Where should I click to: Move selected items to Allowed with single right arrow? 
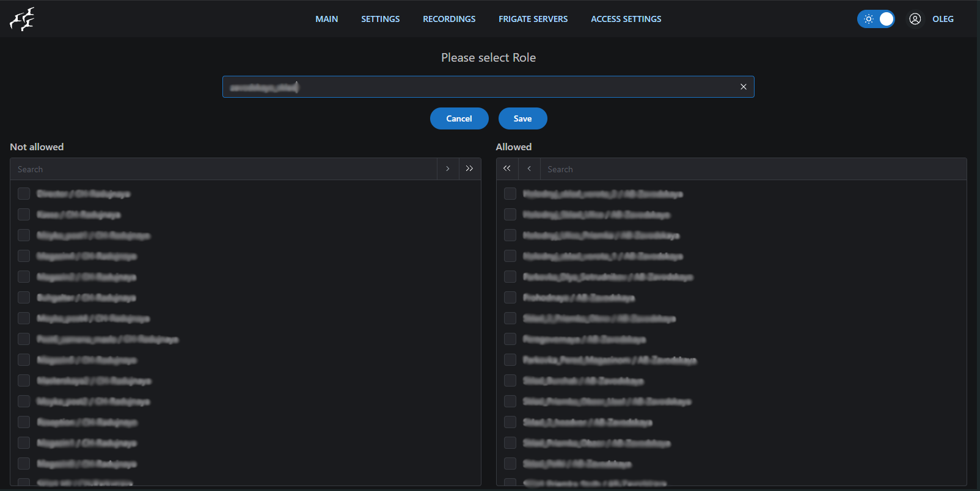point(448,169)
